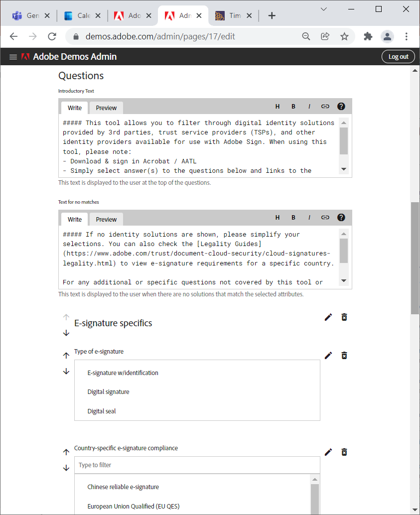420x515 pixels.
Task: Open a new browser tab
Action: pos(272,15)
